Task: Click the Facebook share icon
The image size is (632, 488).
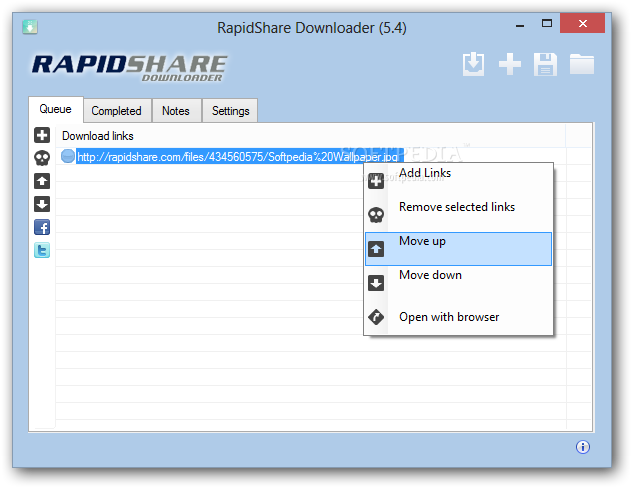Action: [x=42, y=227]
